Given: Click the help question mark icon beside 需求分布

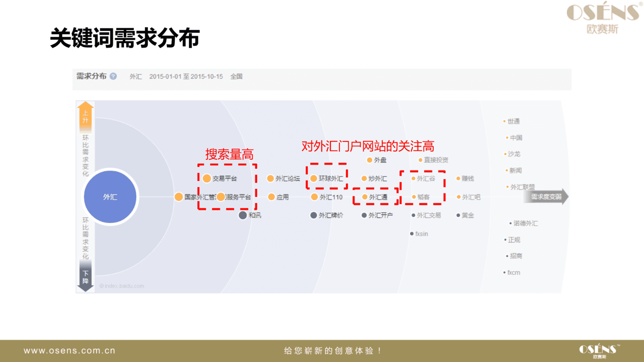Looking at the screenshot, I should pos(113,76).
